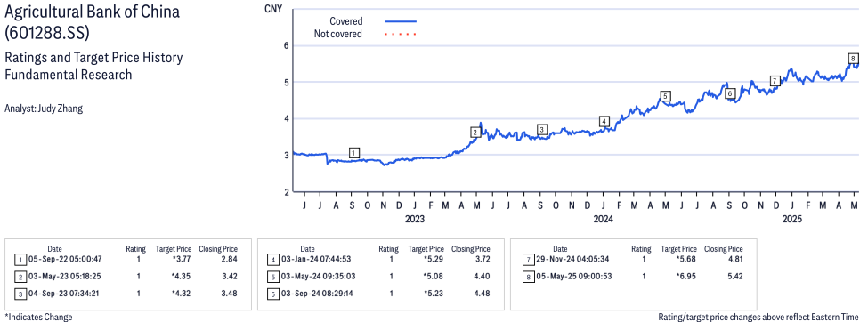Click 'Ratings and Target Price History' heading
Viewport: 868px width, 322px height.
93,58
